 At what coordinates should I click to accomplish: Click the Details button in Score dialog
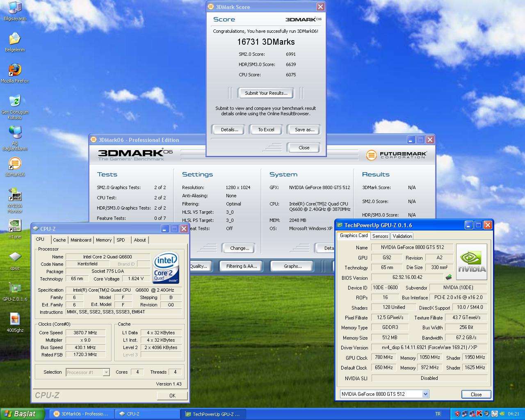point(229,130)
